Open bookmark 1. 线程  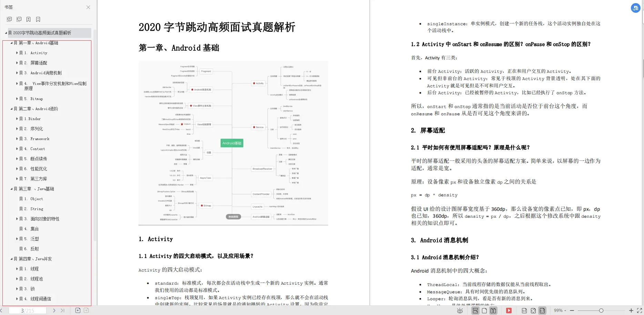[x=31, y=269]
